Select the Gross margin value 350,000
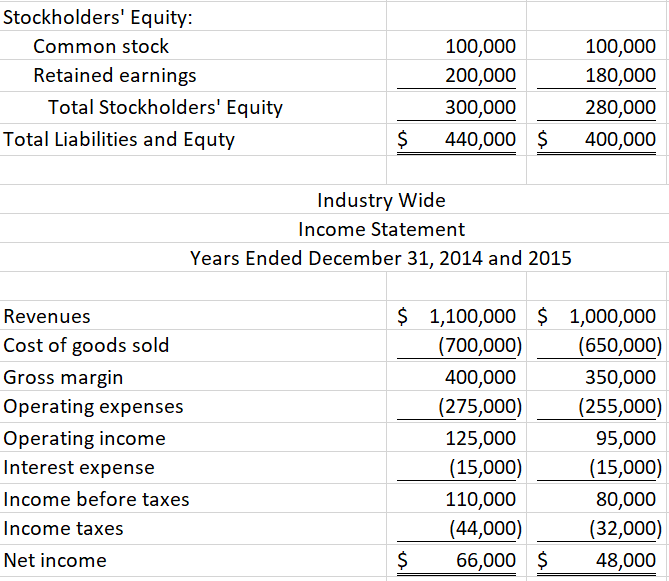Screen dimensions: 669x581 pyautogui.click(x=625, y=378)
